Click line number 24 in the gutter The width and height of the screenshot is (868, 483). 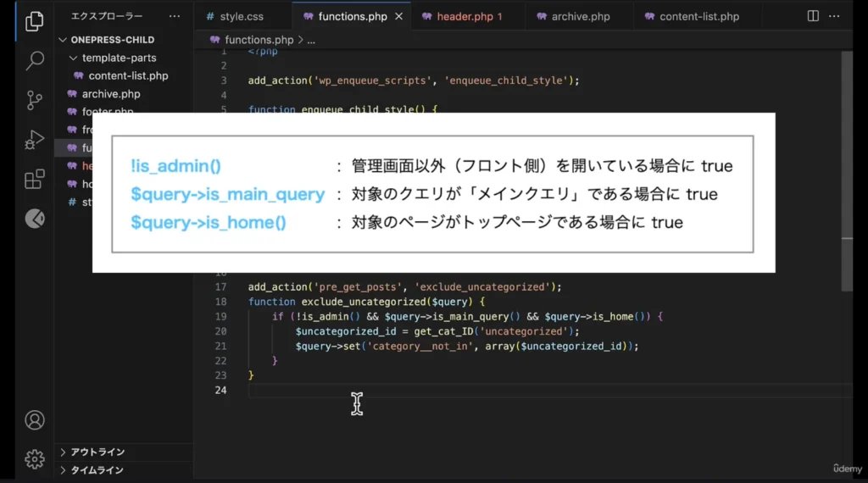(220, 390)
